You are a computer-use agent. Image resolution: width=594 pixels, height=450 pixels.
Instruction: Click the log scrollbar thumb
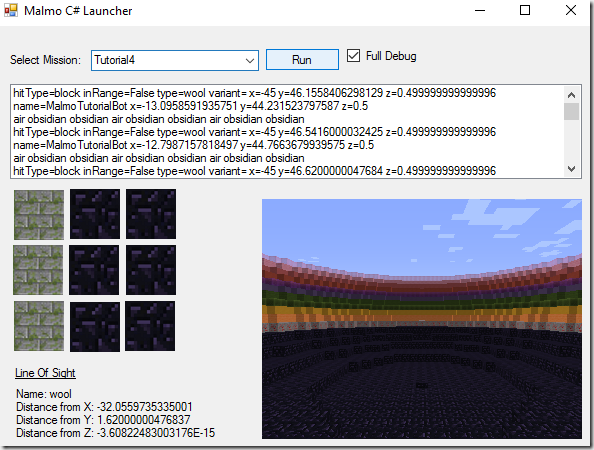(x=571, y=112)
